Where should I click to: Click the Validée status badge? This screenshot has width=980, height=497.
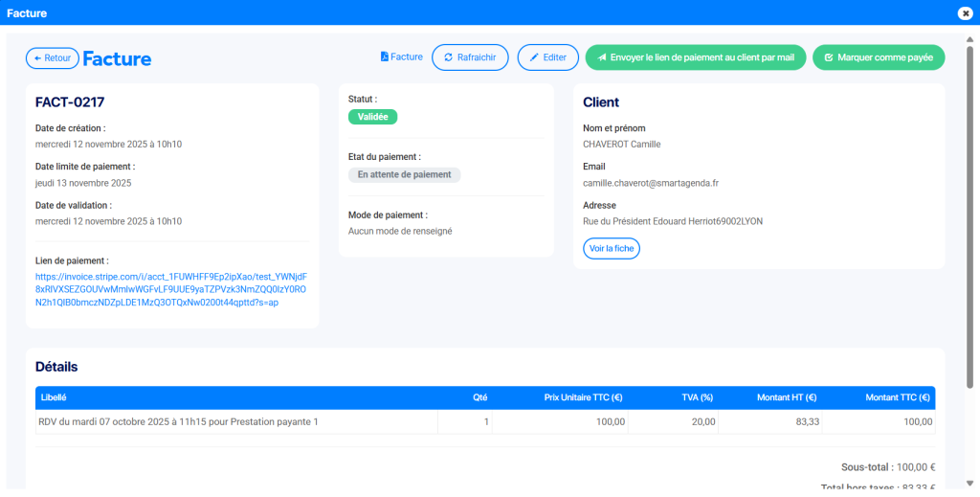372,117
